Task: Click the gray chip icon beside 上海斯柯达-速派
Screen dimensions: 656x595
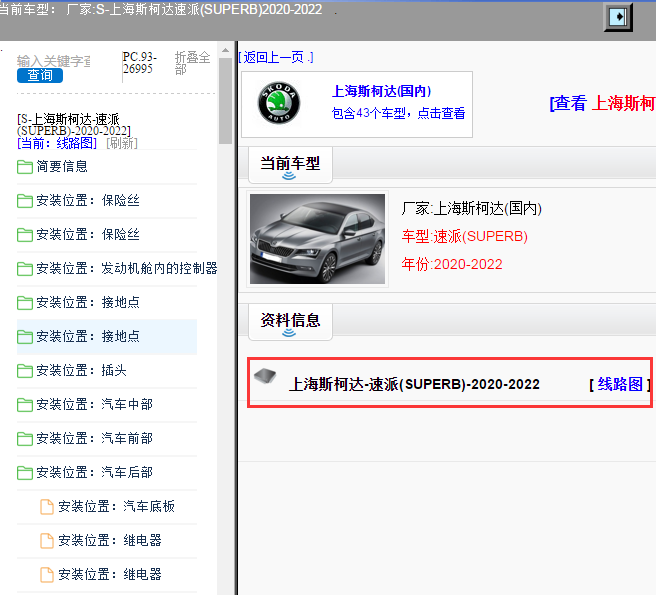Action: [x=265, y=375]
